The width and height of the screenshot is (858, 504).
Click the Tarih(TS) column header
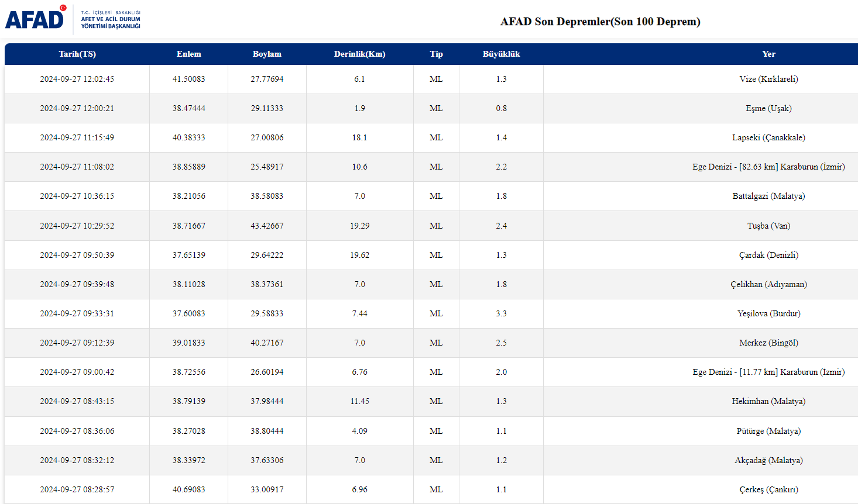pyautogui.click(x=77, y=54)
